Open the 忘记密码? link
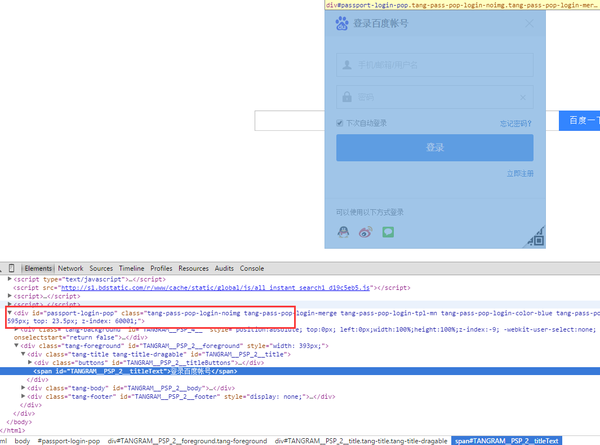Viewport: 600px width, 445px height. (x=515, y=123)
